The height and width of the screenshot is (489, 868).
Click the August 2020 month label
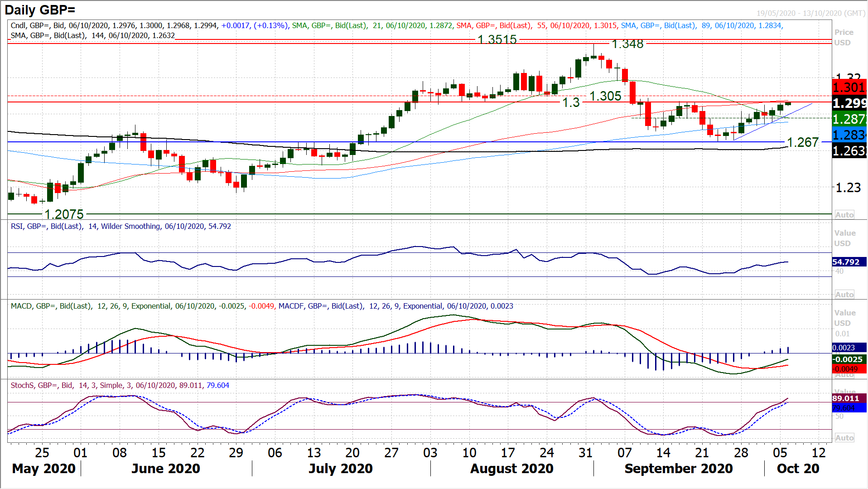pyautogui.click(x=512, y=469)
